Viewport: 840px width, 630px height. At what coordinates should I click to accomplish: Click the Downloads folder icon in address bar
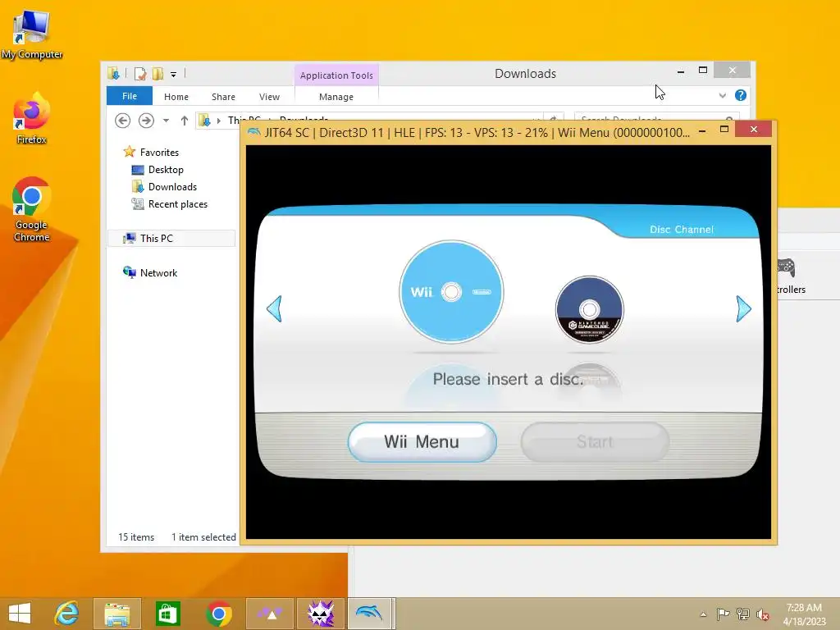204,121
